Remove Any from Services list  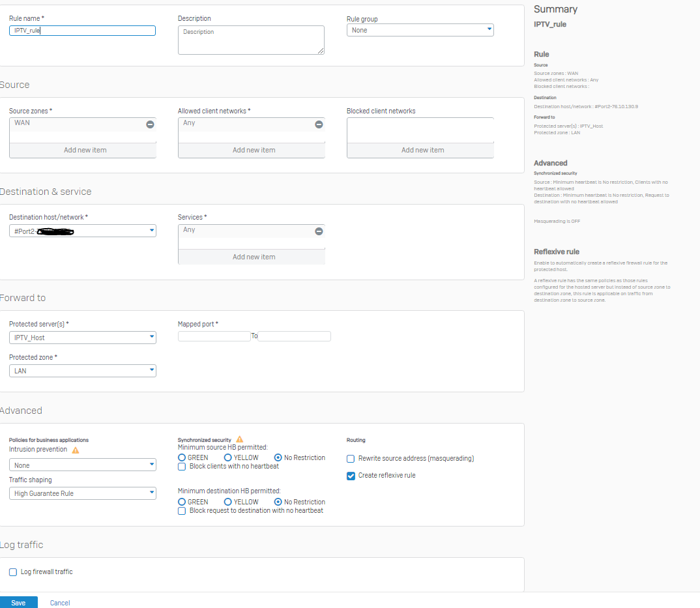click(x=319, y=231)
